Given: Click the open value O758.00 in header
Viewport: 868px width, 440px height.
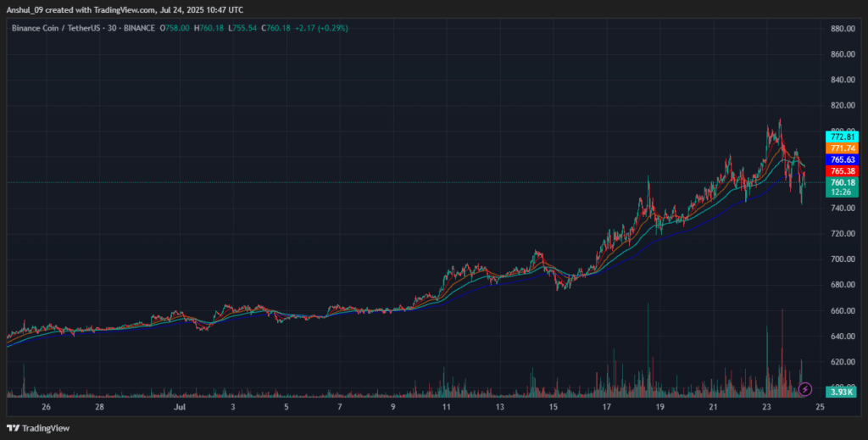Looking at the screenshot, I should 175,28.
